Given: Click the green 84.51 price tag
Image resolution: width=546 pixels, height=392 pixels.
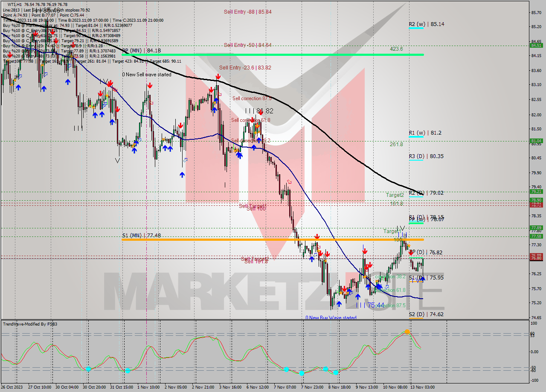Looking at the screenshot, I should [536, 45].
